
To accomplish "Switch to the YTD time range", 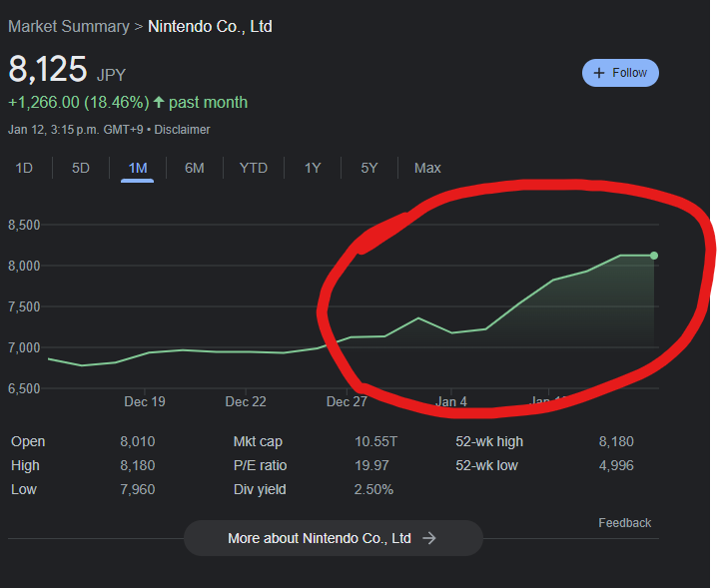I will 254,168.
